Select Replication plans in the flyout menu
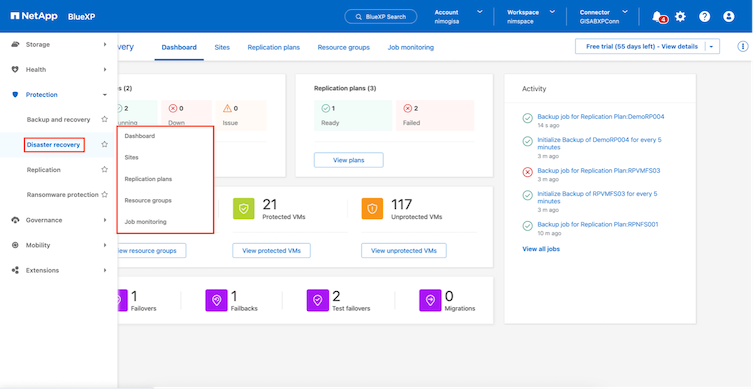Image resolution: width=755 pixels, height=390 pixels. click(x=148, y=179)
